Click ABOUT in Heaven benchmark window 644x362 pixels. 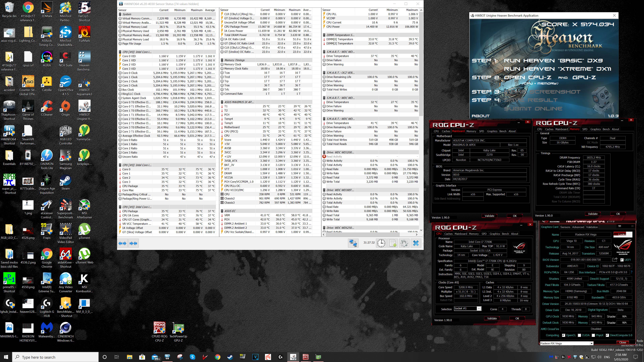[480, 116]
